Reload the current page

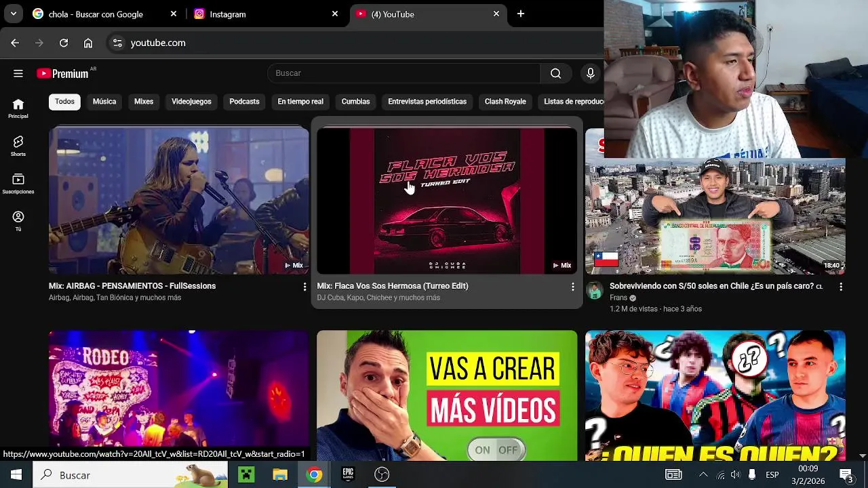64,43
